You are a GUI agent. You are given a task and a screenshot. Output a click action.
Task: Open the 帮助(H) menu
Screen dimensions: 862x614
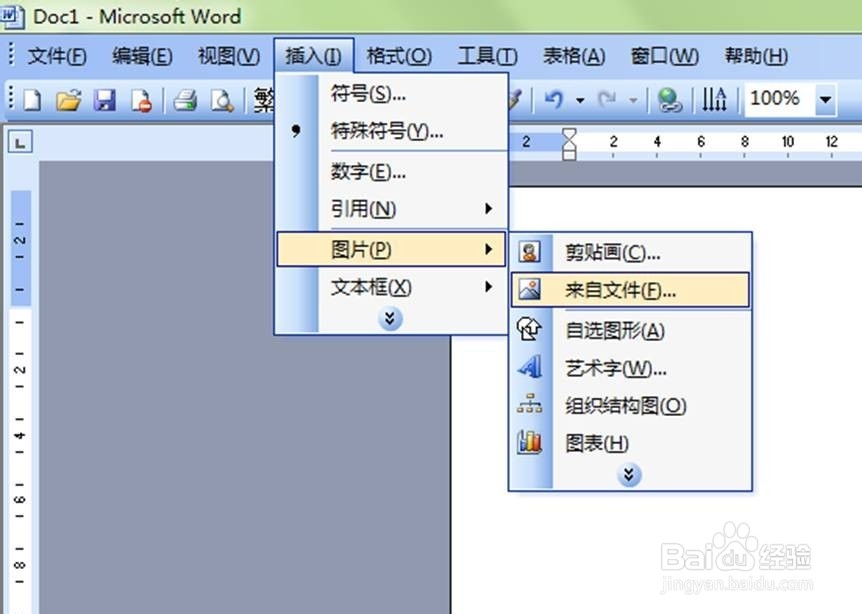click(x=756, y=56)
